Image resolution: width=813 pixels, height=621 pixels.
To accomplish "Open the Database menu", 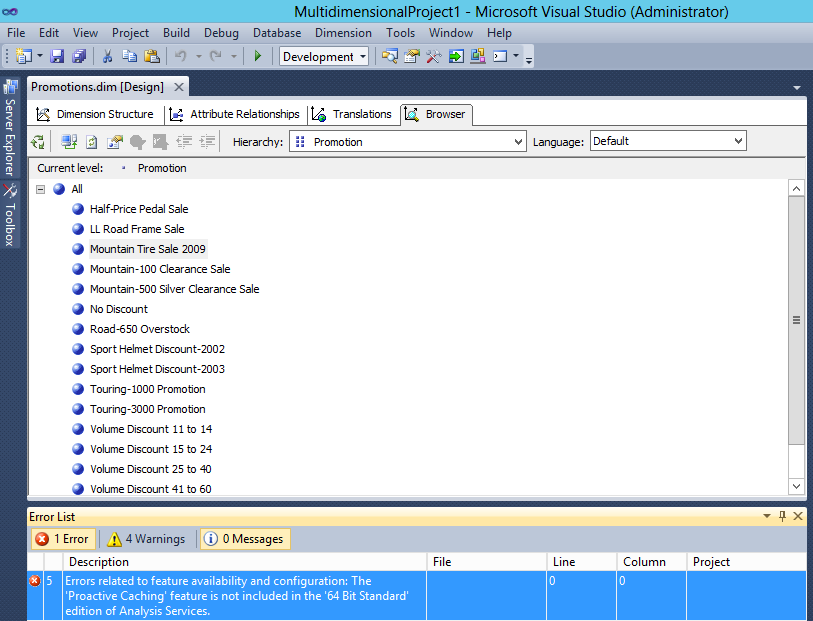I will (277, 33).
